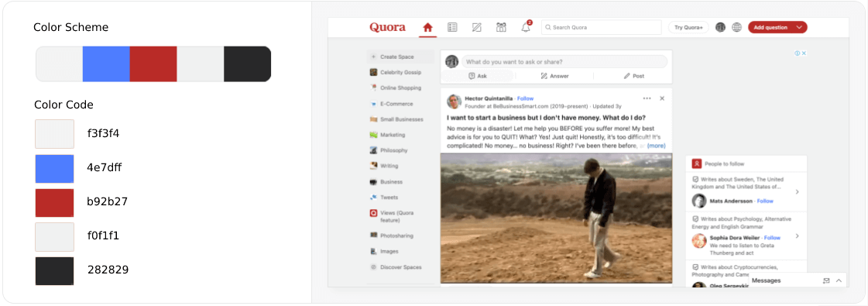Click the Search Quora field
The height and width of the screenshot is (306, 868).
point(601,27)
